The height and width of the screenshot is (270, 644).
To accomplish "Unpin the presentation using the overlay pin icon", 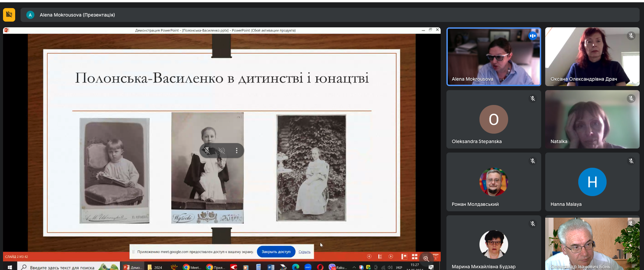I will 207,151.
